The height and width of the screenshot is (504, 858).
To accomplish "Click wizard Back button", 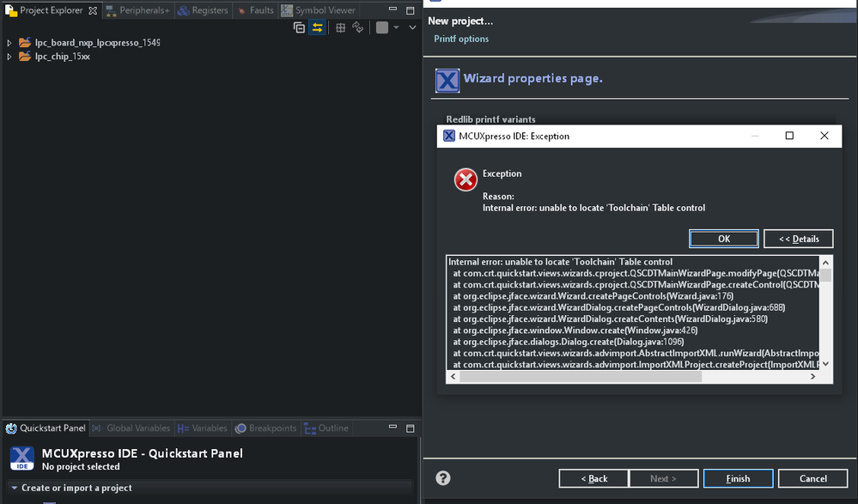I will click(593, 478).
